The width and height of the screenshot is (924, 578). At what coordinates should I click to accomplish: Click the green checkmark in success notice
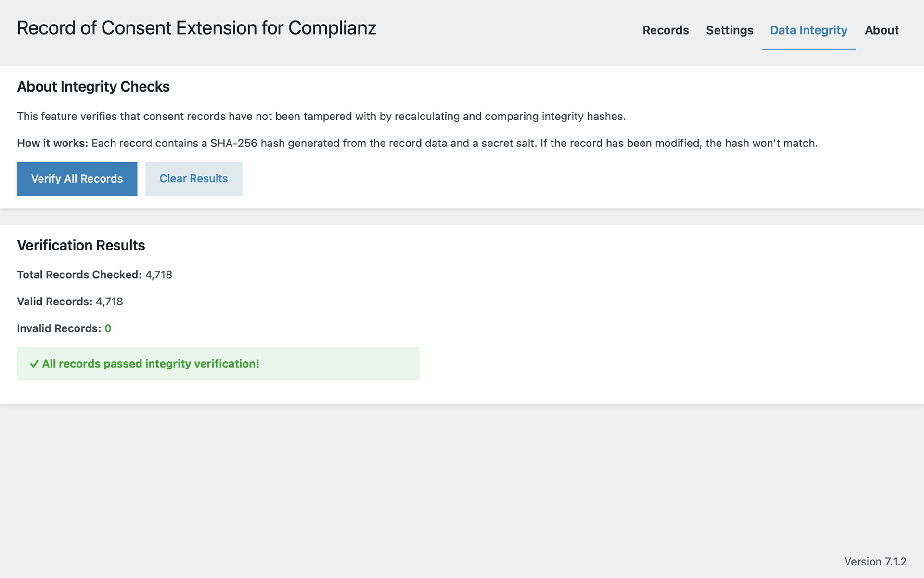(34, 364)
